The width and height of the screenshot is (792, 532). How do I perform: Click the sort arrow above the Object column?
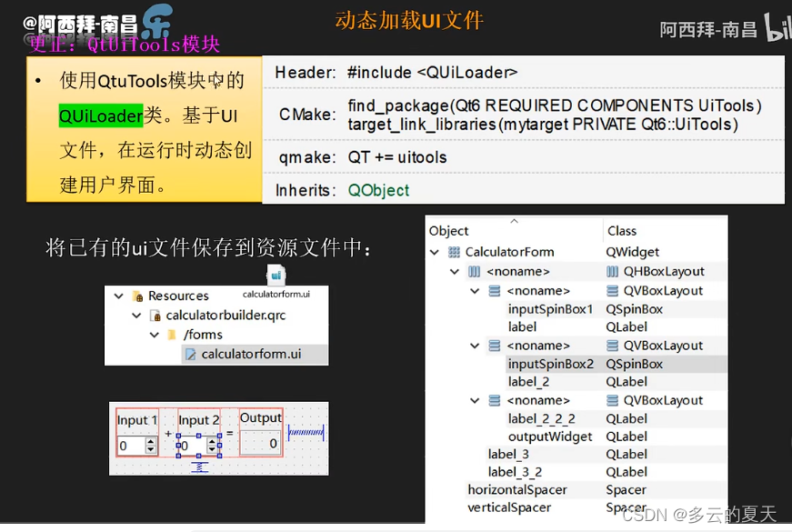(514, 221)
